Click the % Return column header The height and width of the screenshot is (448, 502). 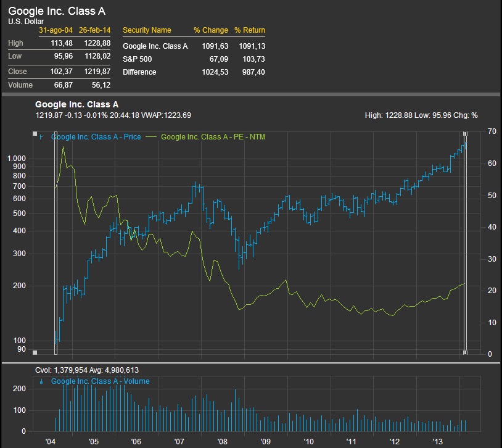pos(249,30)
